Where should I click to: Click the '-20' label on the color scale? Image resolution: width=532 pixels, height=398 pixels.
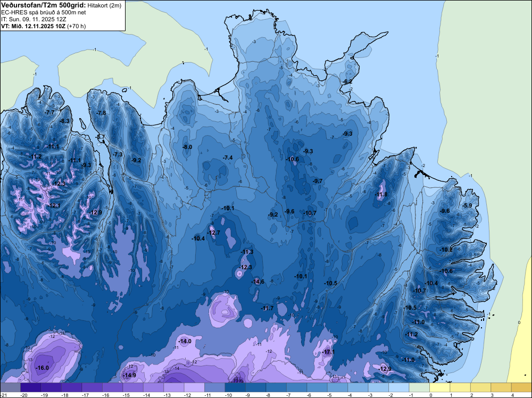click(x=24, y=395)
